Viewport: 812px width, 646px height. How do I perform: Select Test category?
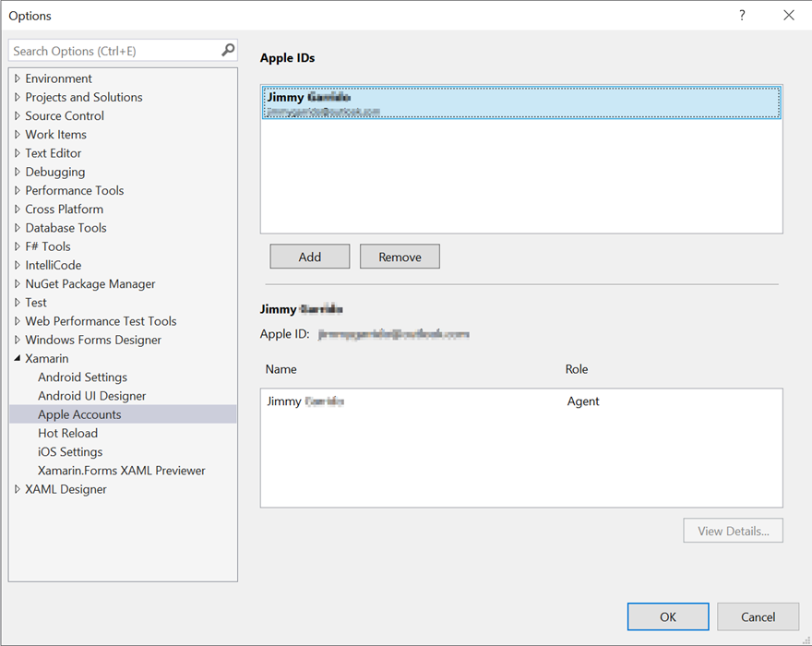36,302
